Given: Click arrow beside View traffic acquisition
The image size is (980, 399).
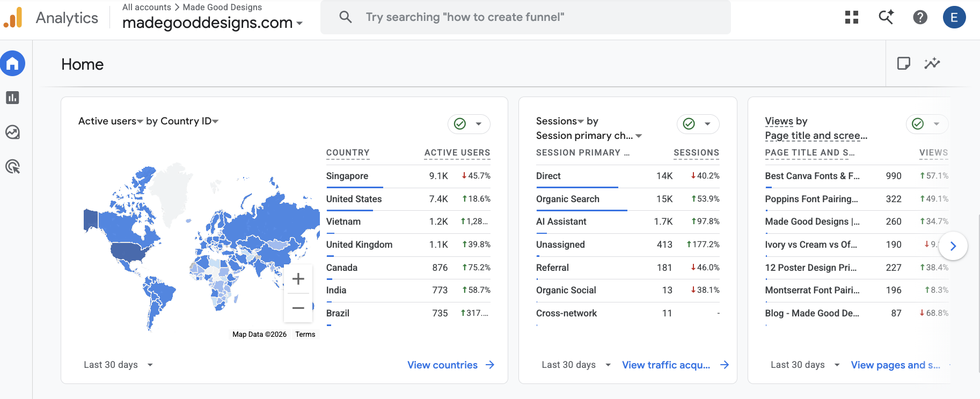Looking at the screenshot, I should point(725,365).
